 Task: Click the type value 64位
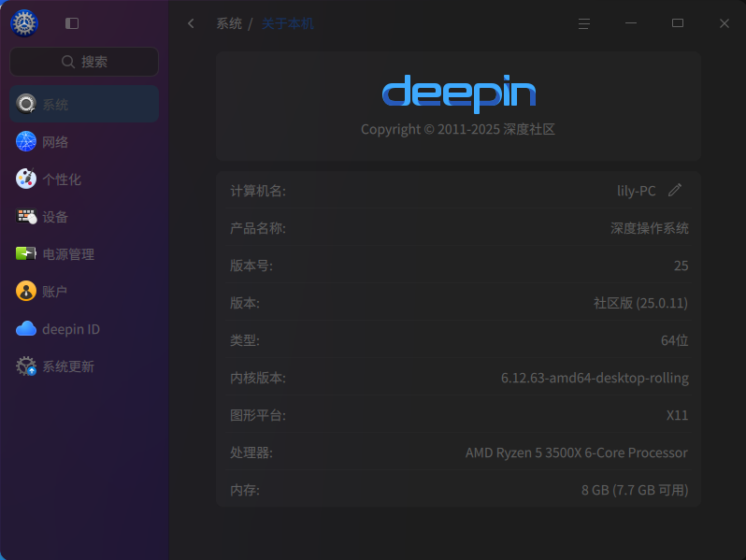675,340
